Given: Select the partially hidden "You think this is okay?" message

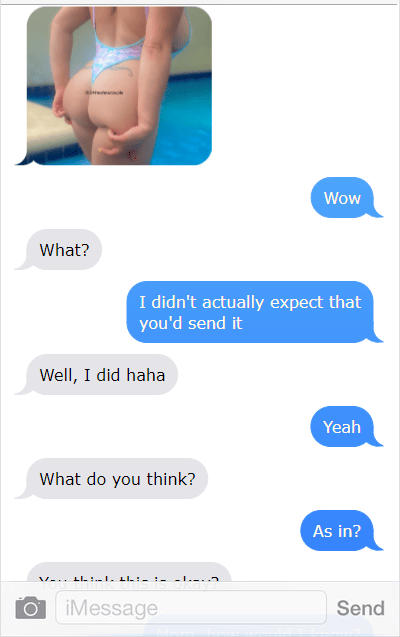Looking at the screenshot, I should coord(129,573).
